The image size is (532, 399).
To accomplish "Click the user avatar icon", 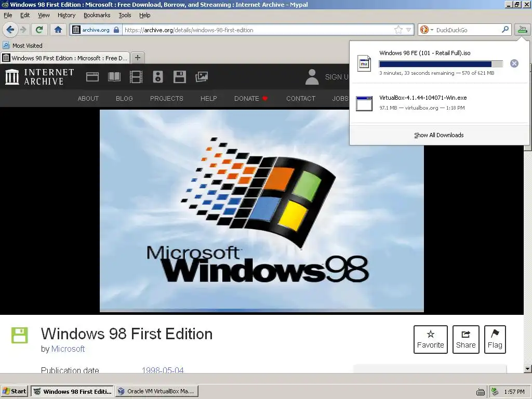I will point(312,77).
